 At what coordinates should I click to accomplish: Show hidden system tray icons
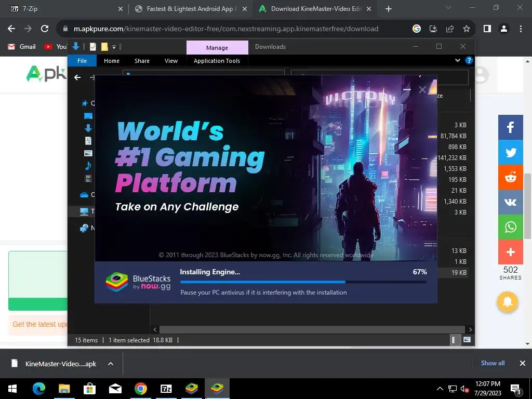[x=440, y=389]
